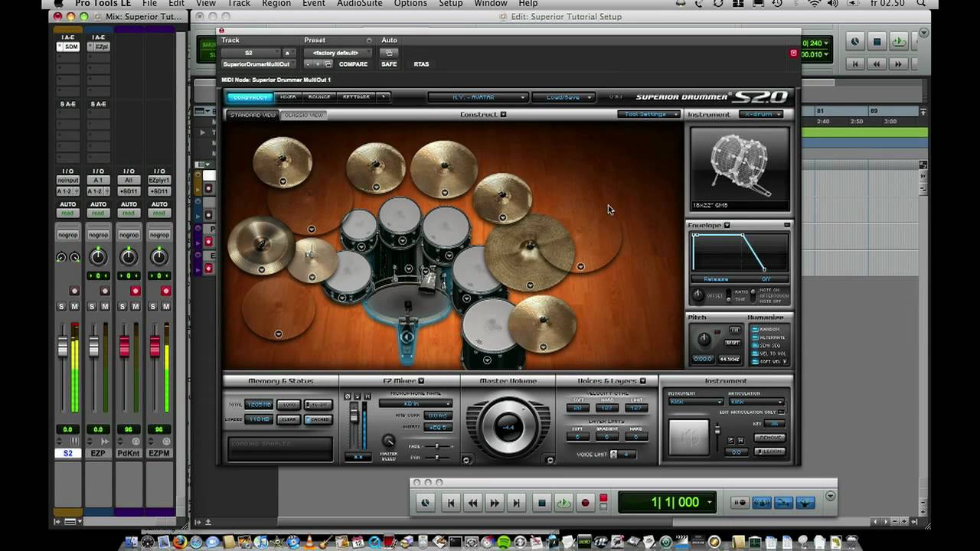Click Fast Forward in the transport window
The image size is (980, 551).
click(495, 503)
